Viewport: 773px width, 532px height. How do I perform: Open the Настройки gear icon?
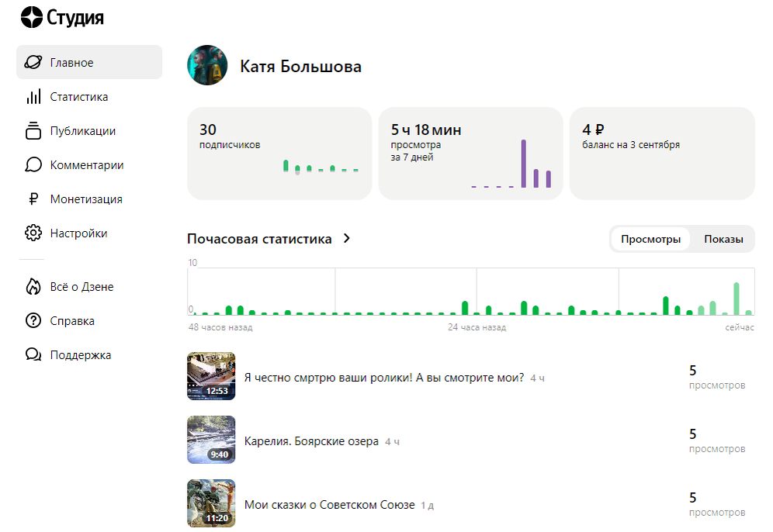click(33, 233)
